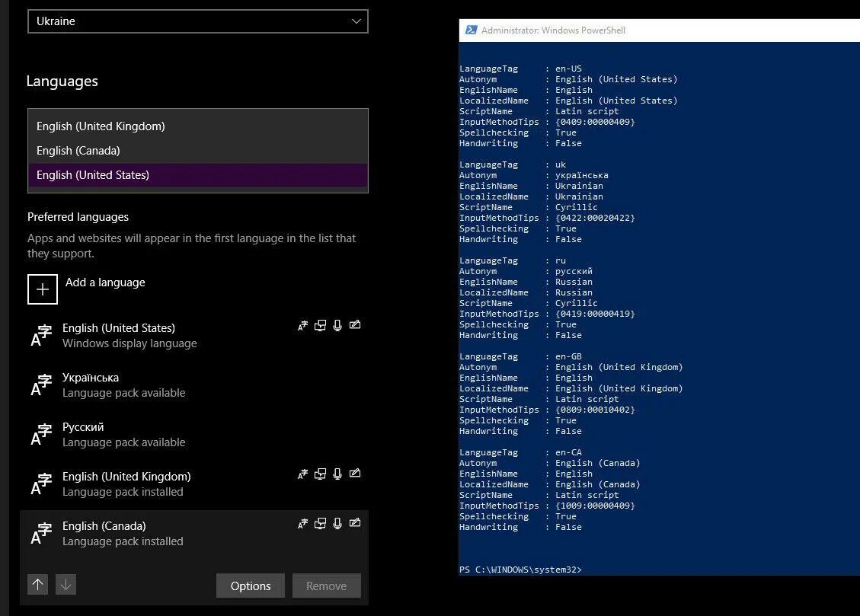Image resolution: width=860 pixels, height=616 pixels.
Task: Click language glyph icon beside English (United States)
Action: (41, 335)
